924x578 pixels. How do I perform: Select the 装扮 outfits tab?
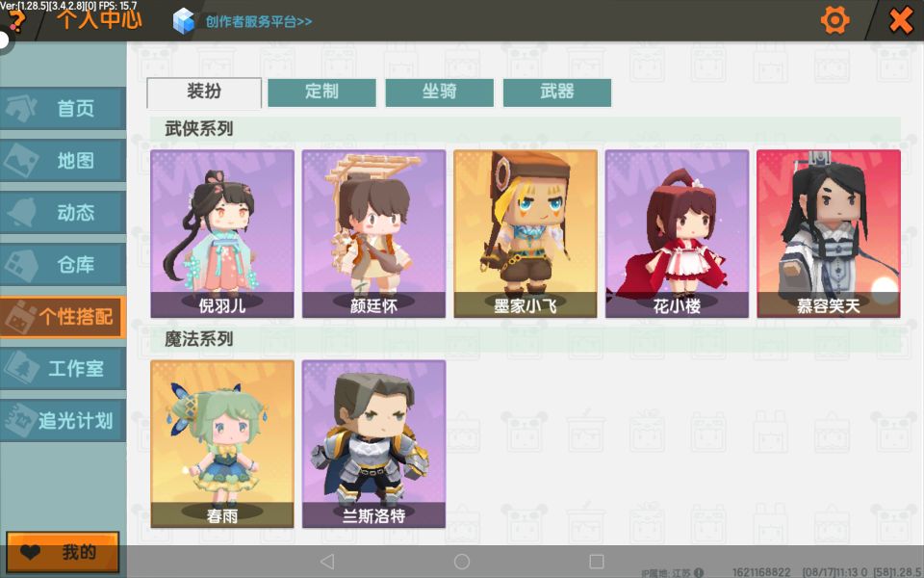204,92
